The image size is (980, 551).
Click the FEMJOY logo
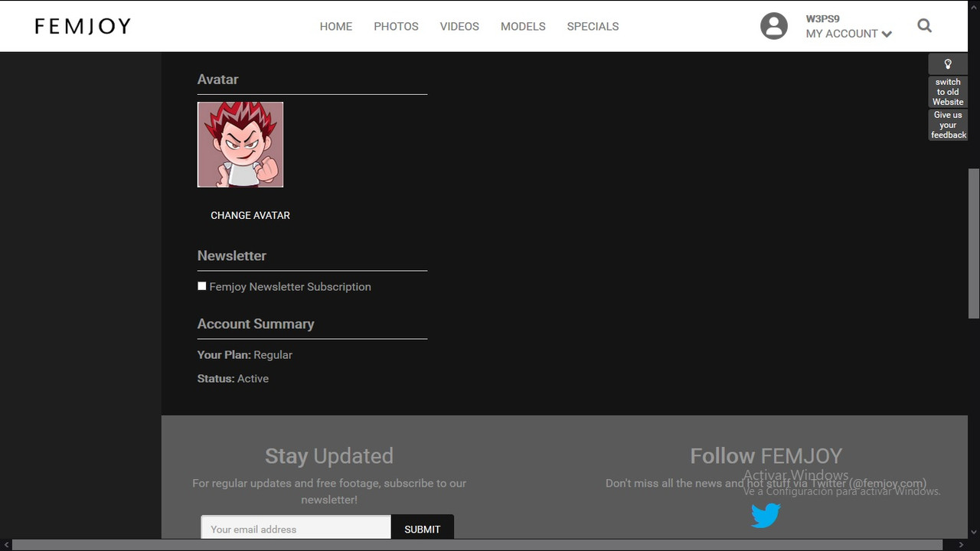(83, 26)
